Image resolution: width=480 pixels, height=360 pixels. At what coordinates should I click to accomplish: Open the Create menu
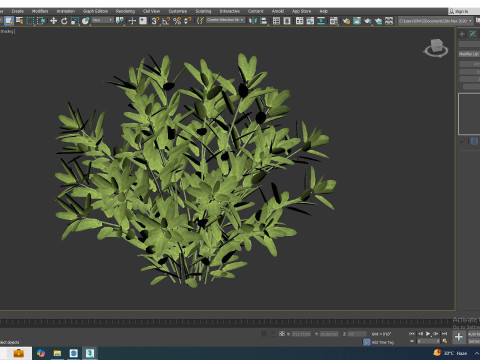[18, 11]
